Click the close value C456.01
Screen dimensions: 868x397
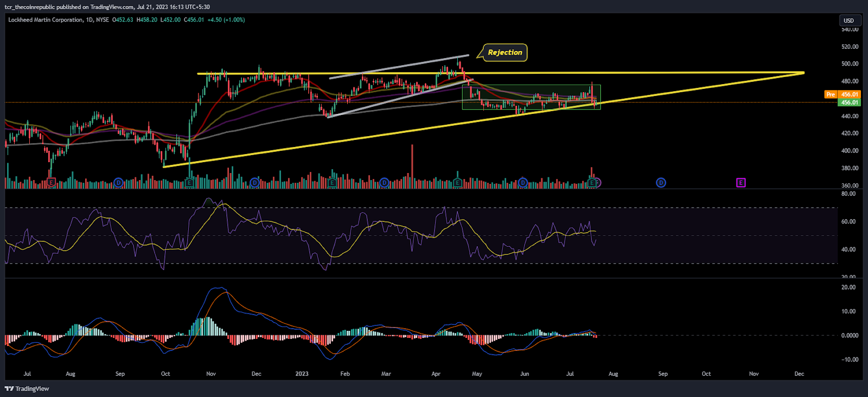[x=194, y=20]
